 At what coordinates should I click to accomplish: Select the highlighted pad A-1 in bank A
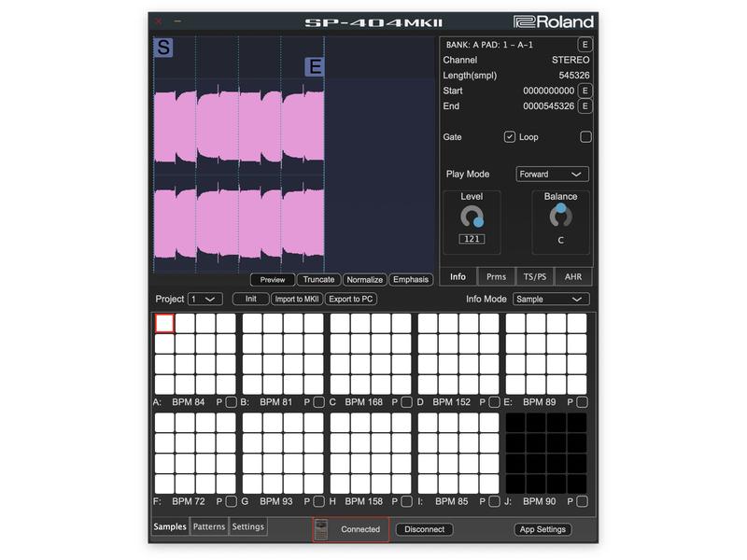(165, 323)
